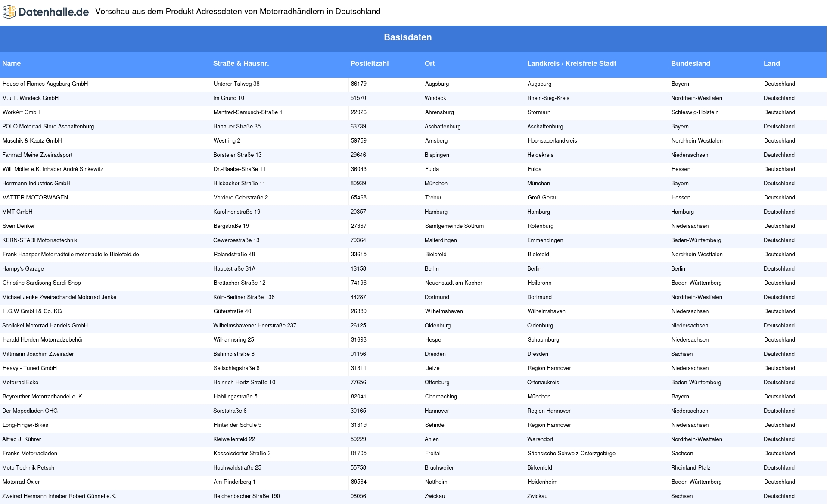Viewport: 827px width, 504px height.
Task: Click the Unterer Talweg 38 address
Action: (236, 84)
